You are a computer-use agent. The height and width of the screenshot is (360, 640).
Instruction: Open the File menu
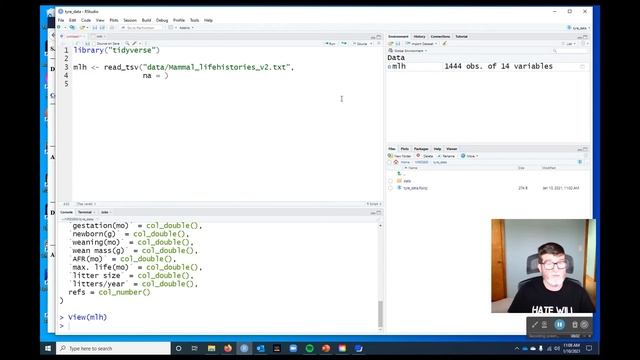point(61,20)
